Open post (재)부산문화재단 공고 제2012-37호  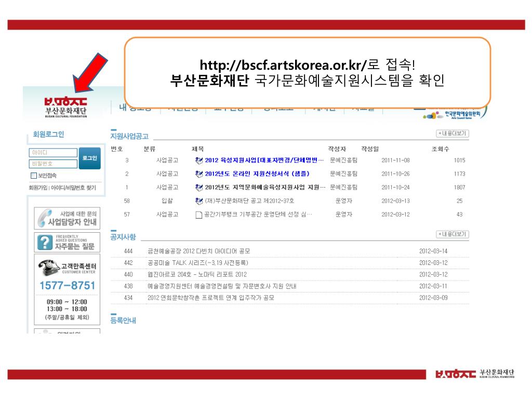coord(249,201)
